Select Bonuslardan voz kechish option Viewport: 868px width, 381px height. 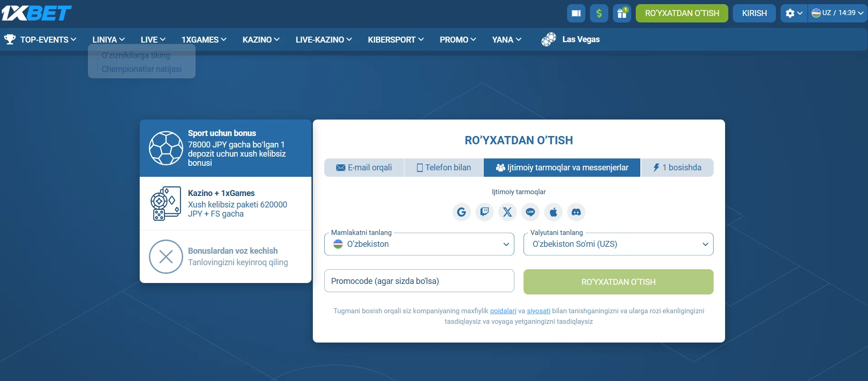[x=225, y=256]
